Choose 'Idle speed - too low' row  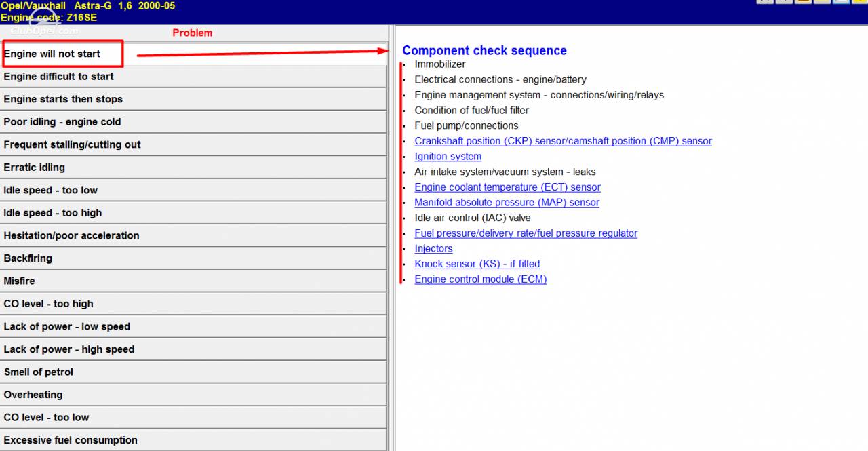[193, 190]
